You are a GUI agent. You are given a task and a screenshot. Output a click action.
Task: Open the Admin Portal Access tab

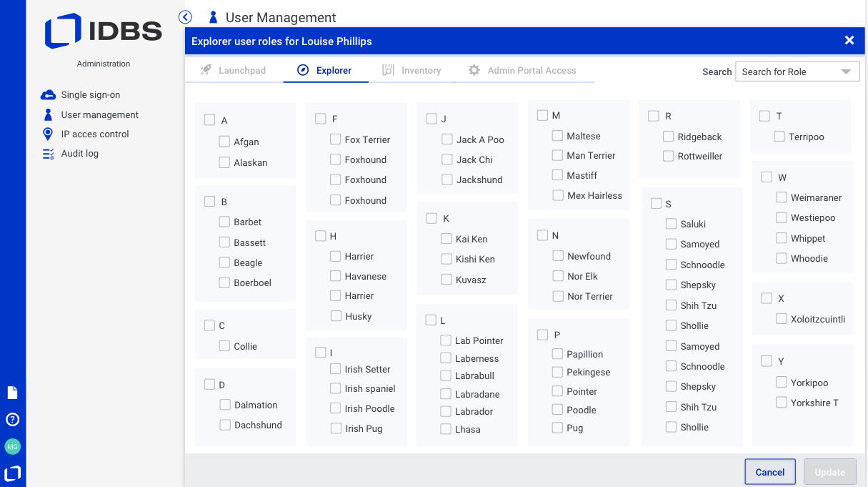click(522, 71)
